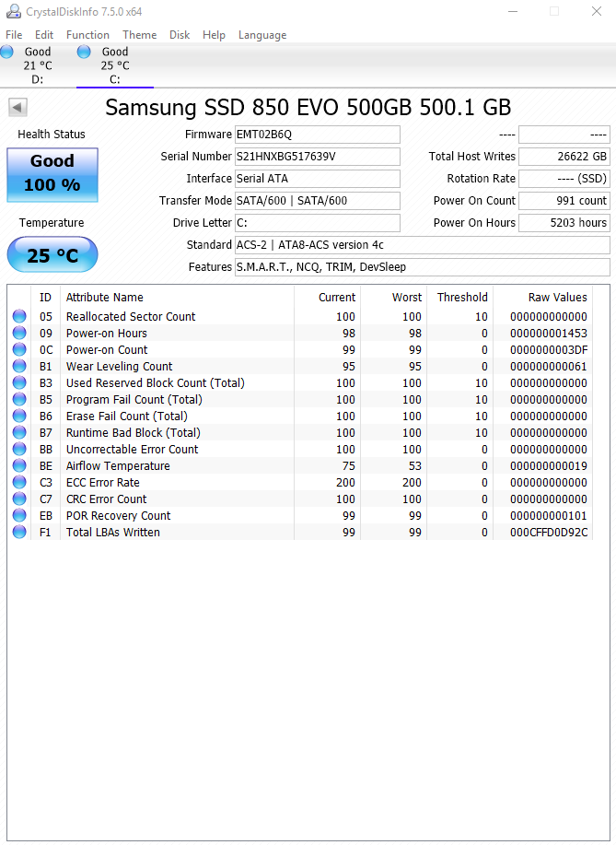Click the Threshold column header
616x845 pixels.
[459, 298]
